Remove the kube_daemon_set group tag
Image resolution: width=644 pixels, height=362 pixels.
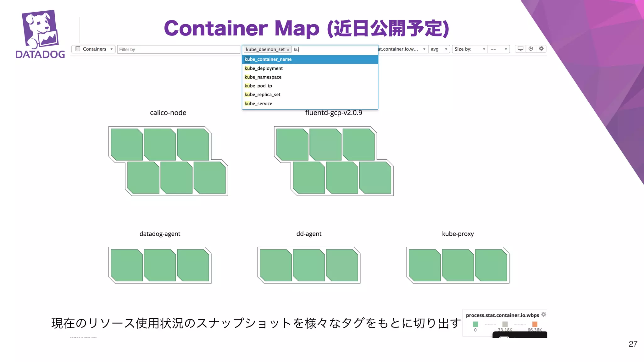pos(288,50)
